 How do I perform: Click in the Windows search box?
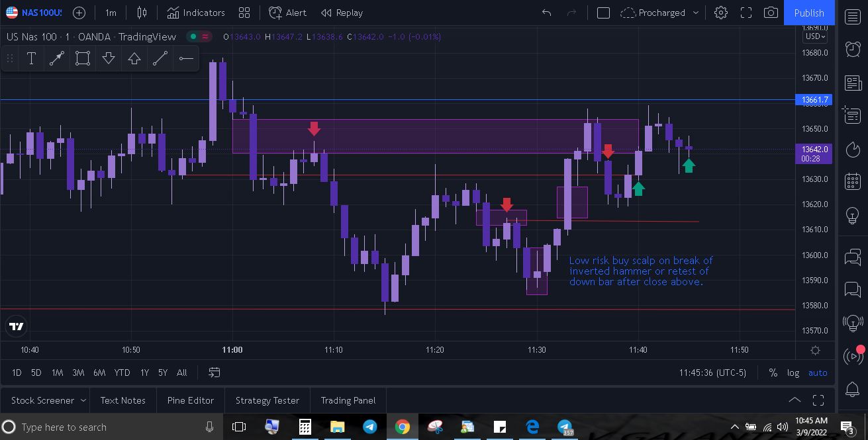pyautogui.click(x=111, y=427)
